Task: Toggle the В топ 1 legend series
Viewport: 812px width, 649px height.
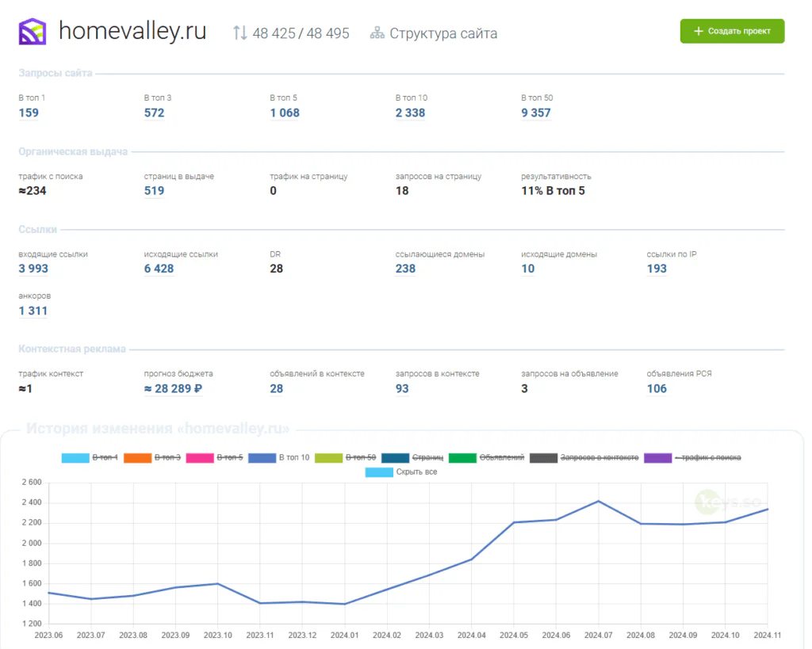Action: [x=90, y=457]
